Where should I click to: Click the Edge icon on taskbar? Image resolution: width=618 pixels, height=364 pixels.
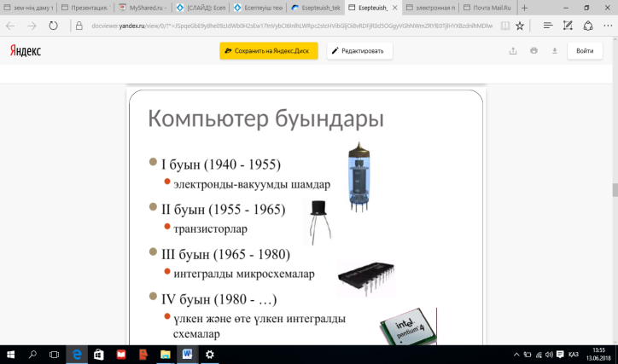[x=77, y=355]
